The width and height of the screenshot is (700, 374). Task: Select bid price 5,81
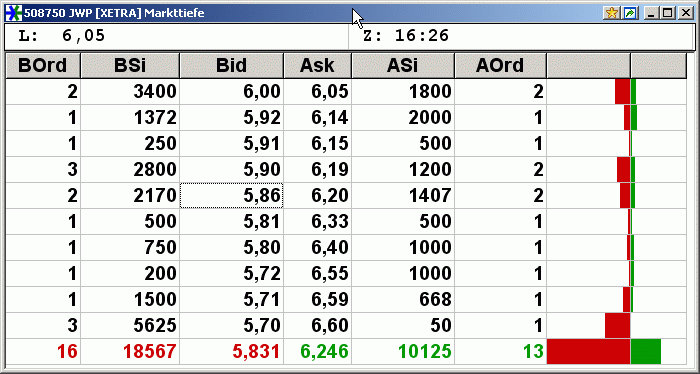point(231,221)
